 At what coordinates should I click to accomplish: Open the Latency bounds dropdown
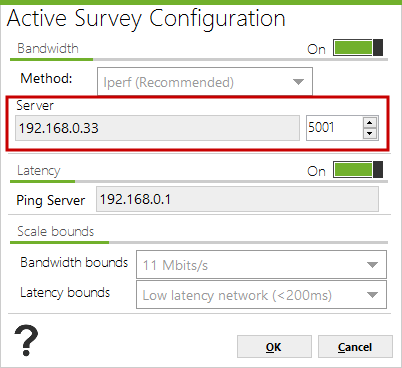pos(261,295)
